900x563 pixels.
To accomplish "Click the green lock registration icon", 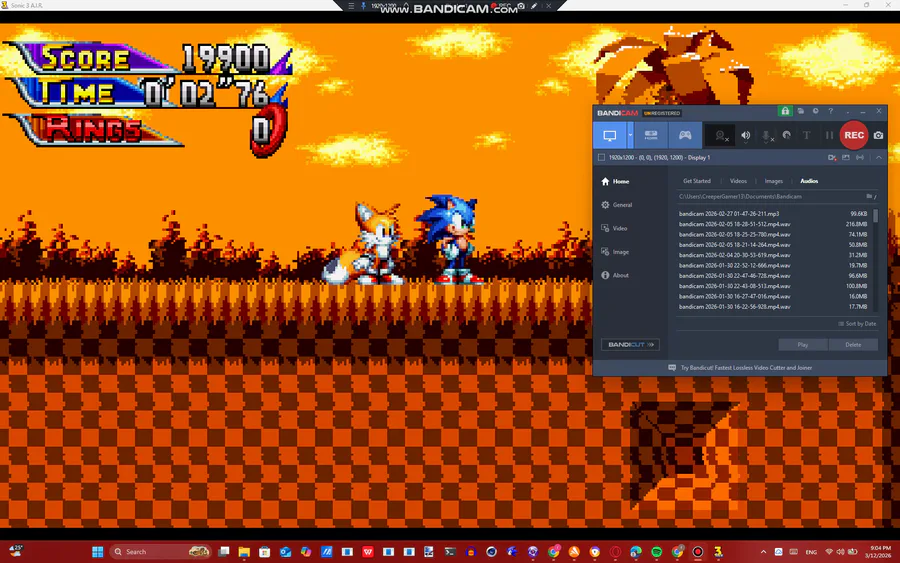I will pos(785,111).
